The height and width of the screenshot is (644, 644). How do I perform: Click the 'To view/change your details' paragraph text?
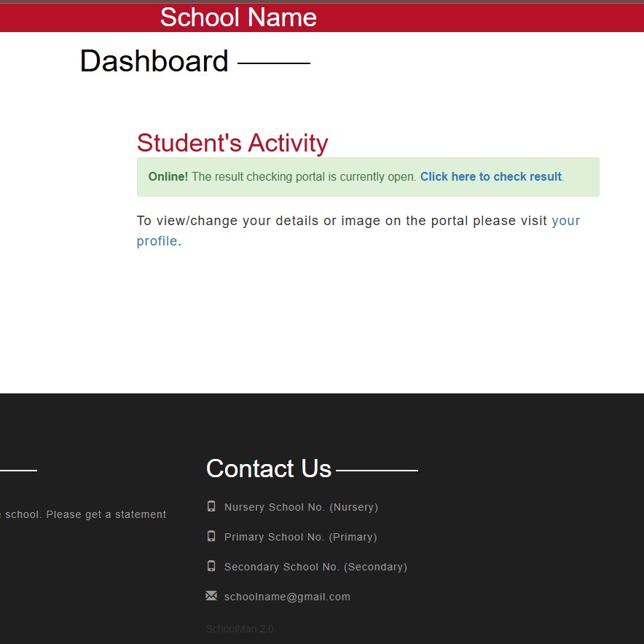(x=341, y=221)
